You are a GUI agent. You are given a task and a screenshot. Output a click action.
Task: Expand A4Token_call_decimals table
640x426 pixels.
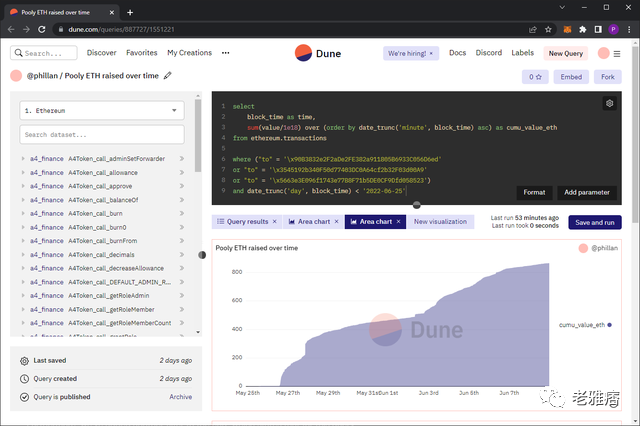click(23, 254)
